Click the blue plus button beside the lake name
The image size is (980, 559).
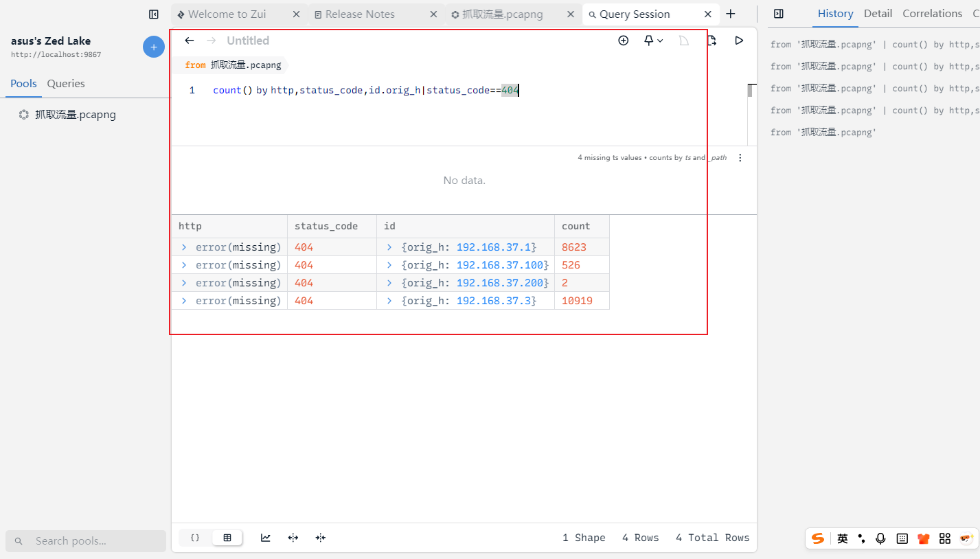[x=153, y=47]
